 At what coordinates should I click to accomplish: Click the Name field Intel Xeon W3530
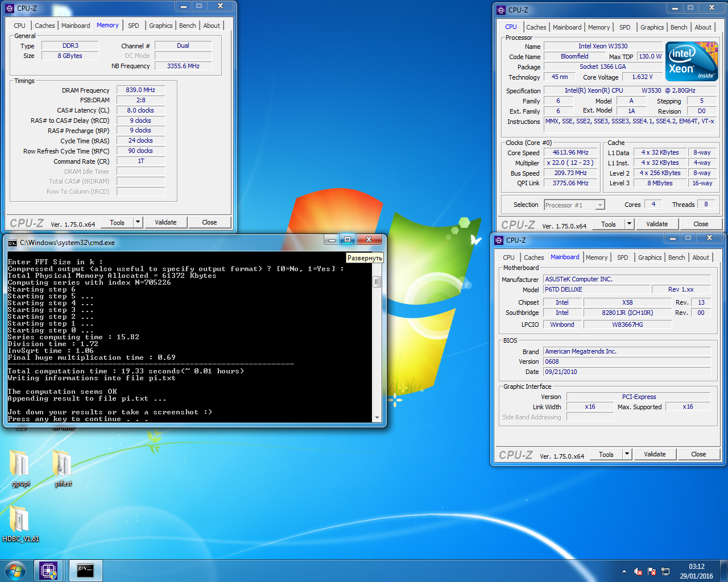click(x=603, y=46)
